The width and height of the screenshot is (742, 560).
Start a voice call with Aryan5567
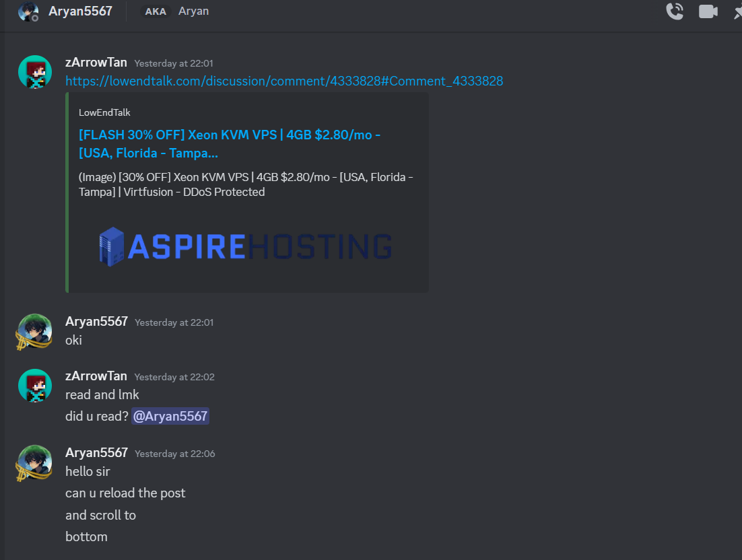[674, 11]
